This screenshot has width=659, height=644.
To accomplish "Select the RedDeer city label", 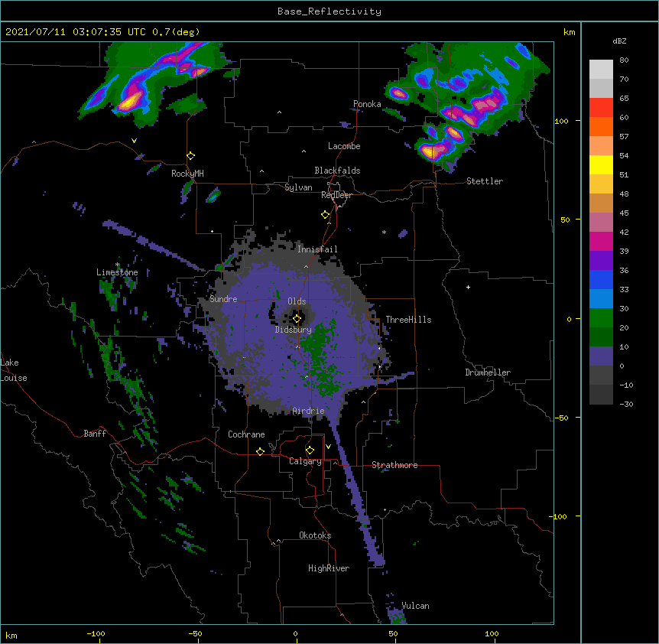I will [x=336, y=195].
